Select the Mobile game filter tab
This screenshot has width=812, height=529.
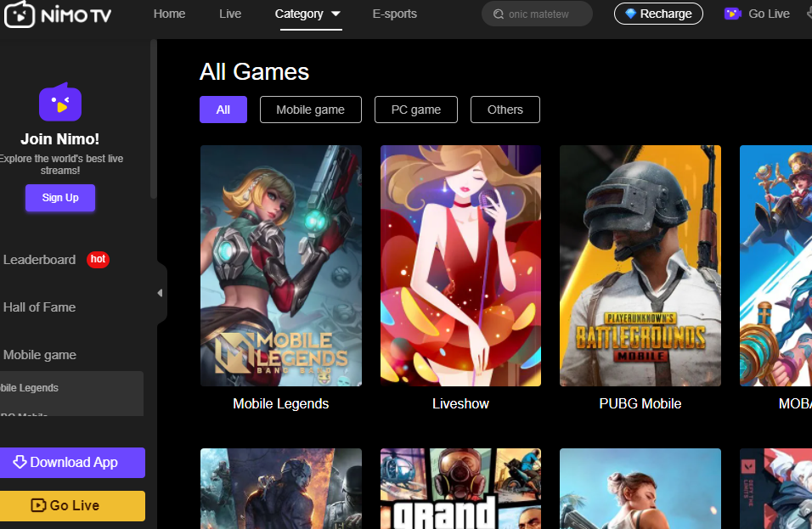tap(311, 110)
